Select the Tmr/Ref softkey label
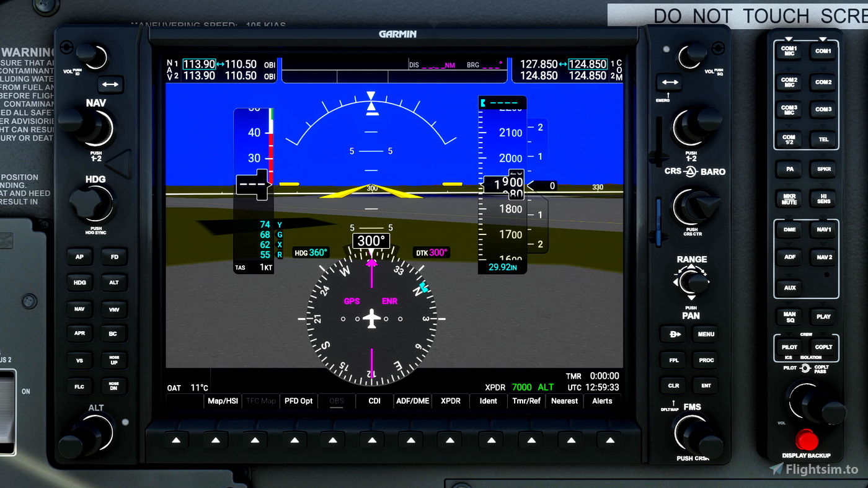Screen dimensions: 868x488 526,401
